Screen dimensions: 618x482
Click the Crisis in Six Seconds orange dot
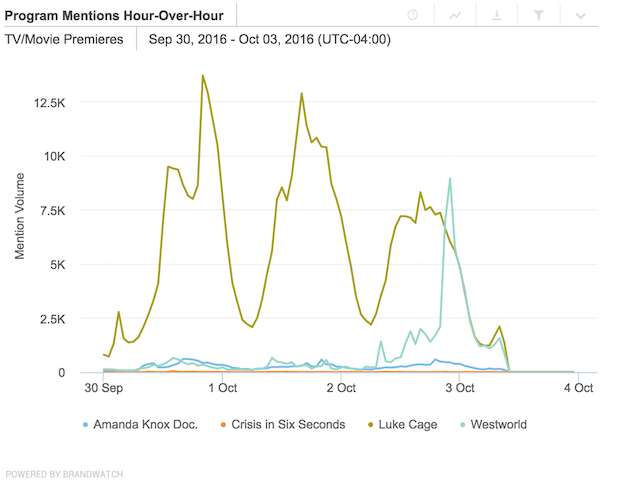222,425
